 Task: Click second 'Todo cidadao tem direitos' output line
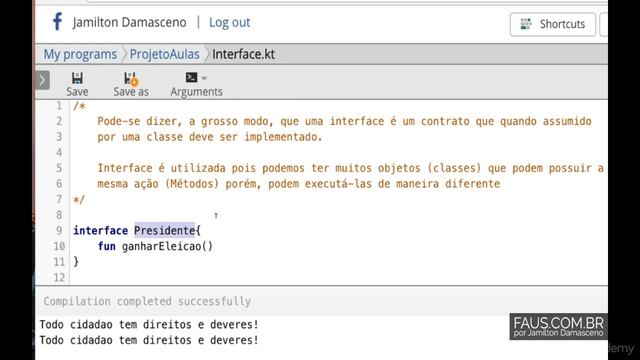click(149, 340)
